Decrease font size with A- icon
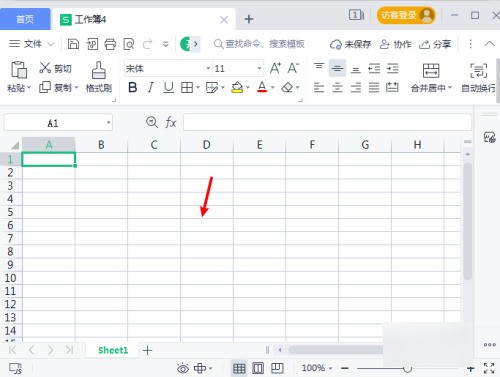500x377 pixels. point(293,68)
